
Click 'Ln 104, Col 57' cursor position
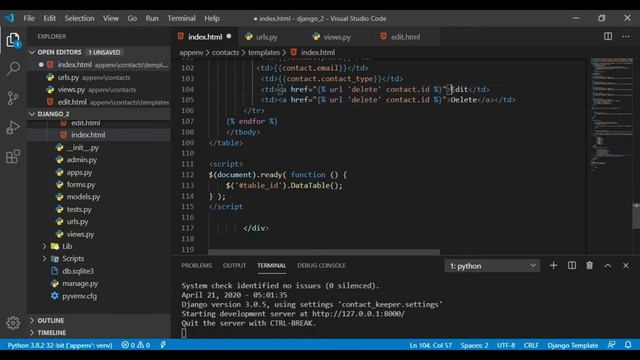pos(431,345)
